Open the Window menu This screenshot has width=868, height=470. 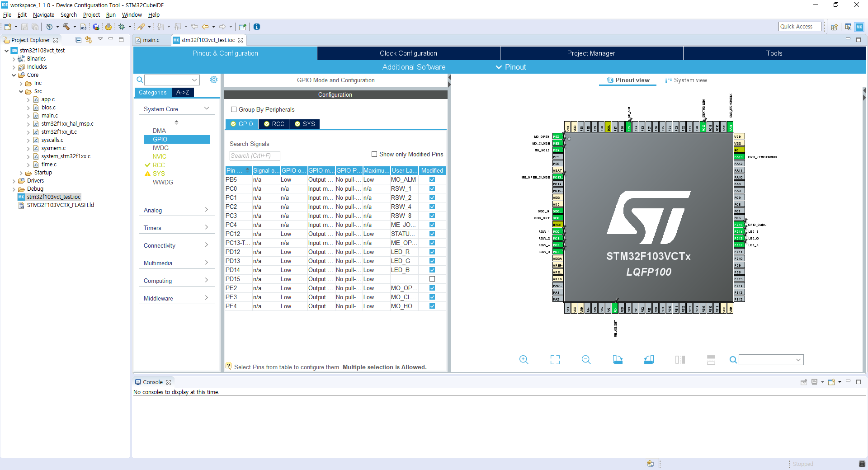click(x=132, y=14)
